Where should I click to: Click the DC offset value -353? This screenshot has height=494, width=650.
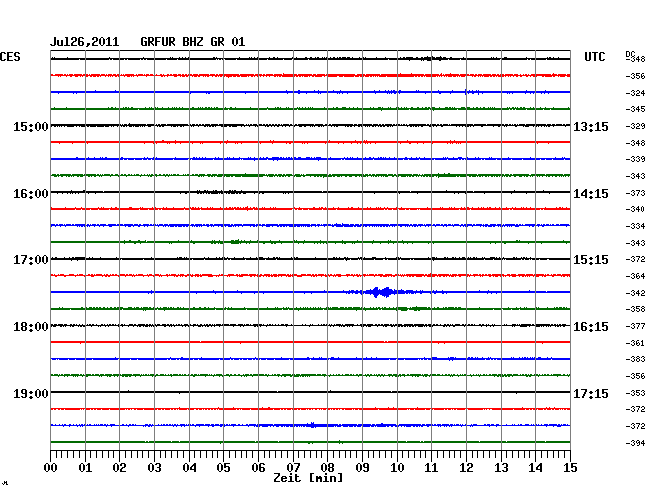click(635, 393)
